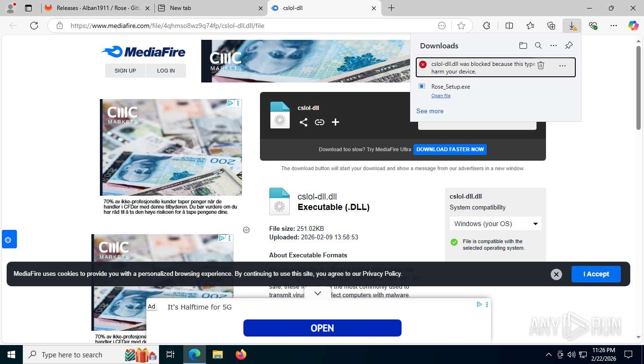This screenshot has height=364, width=644.
Task: Open the notification center icon
Action: 628,355
